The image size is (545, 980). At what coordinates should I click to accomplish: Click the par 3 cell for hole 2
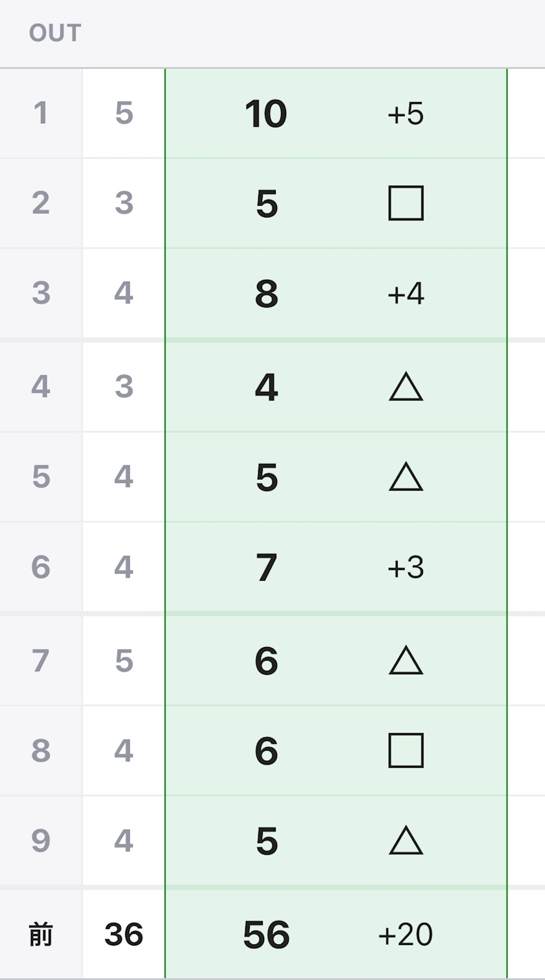(x=124, y=203)
